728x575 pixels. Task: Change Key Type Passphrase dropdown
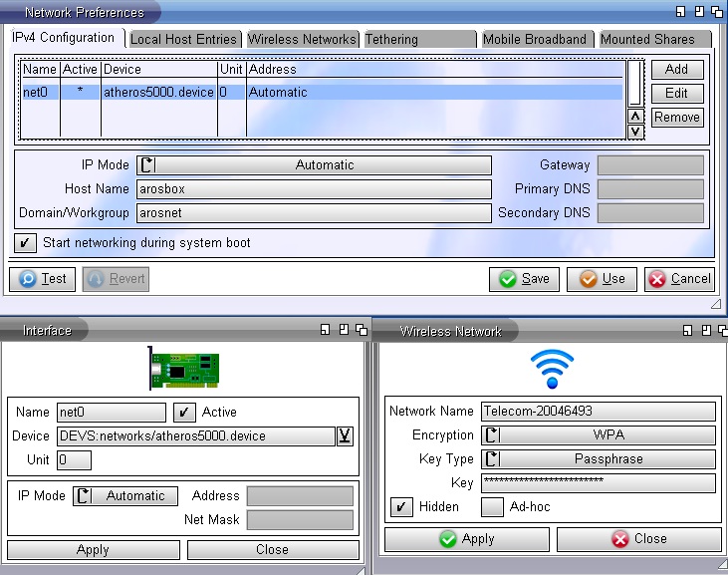(599, 459)
